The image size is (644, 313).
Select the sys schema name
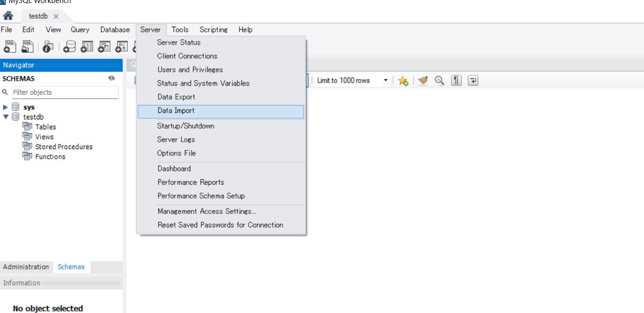click(x=29, y=107)
